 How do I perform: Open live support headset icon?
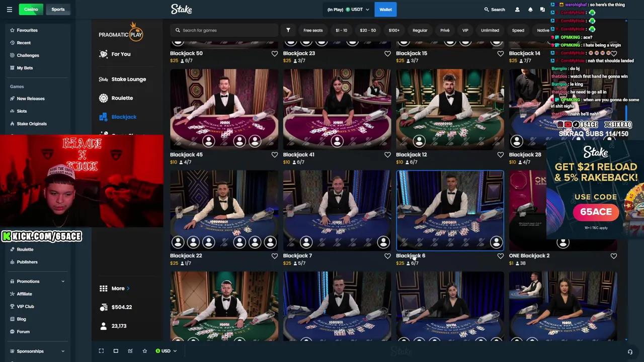point(630,352)
